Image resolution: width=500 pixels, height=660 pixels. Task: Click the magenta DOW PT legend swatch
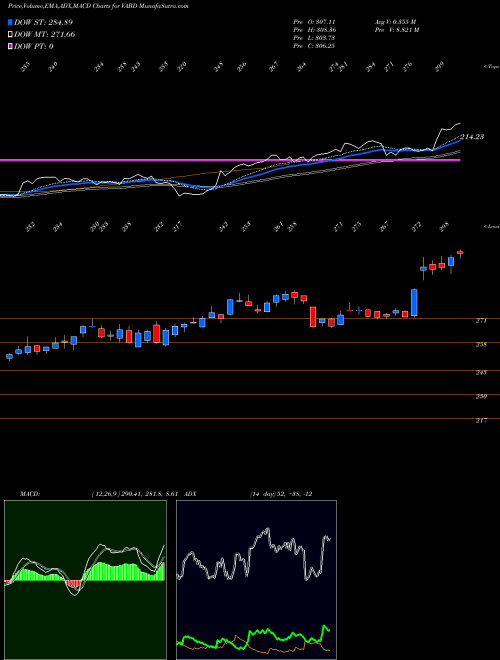coord(11,46)
